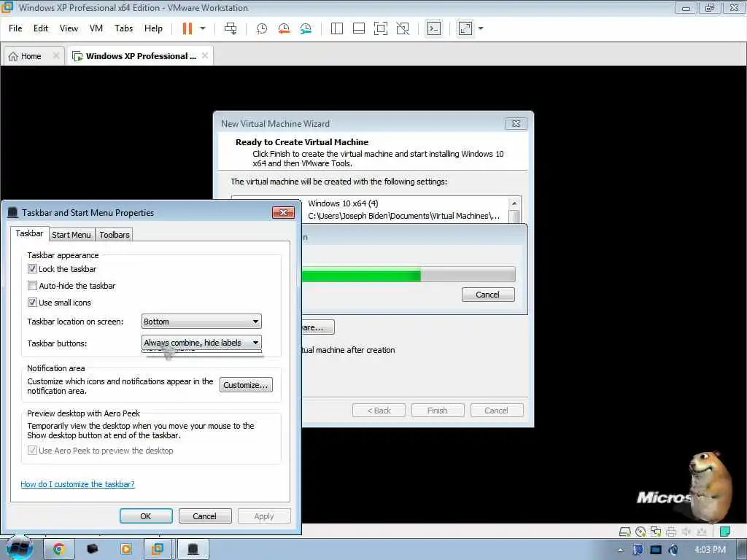Click the 4:03 PM clock

tap(711, 550)
